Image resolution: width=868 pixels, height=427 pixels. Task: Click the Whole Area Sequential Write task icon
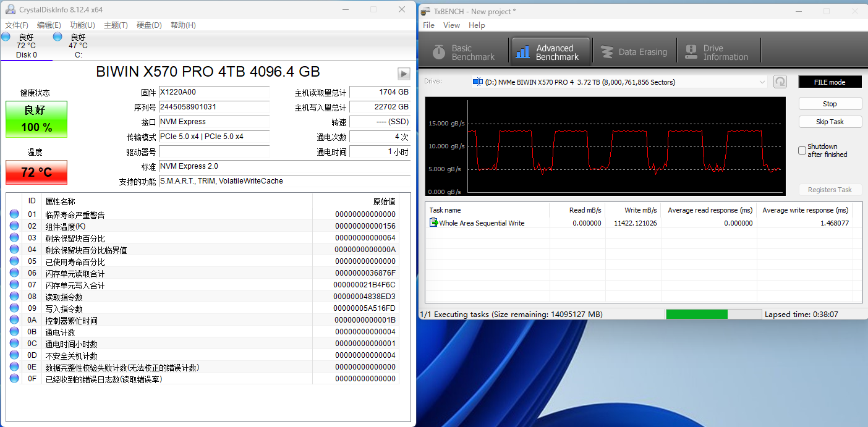pos(433,223)
